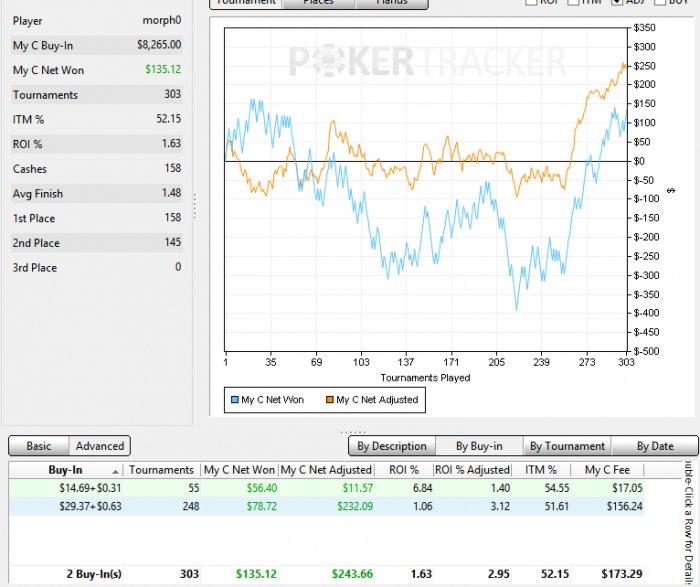
Task: Click the $232.09 net adjusted cell
Action: click(355, 506)
